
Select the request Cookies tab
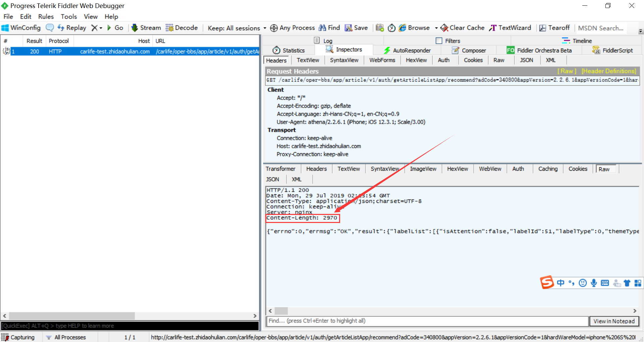(473, 60)
